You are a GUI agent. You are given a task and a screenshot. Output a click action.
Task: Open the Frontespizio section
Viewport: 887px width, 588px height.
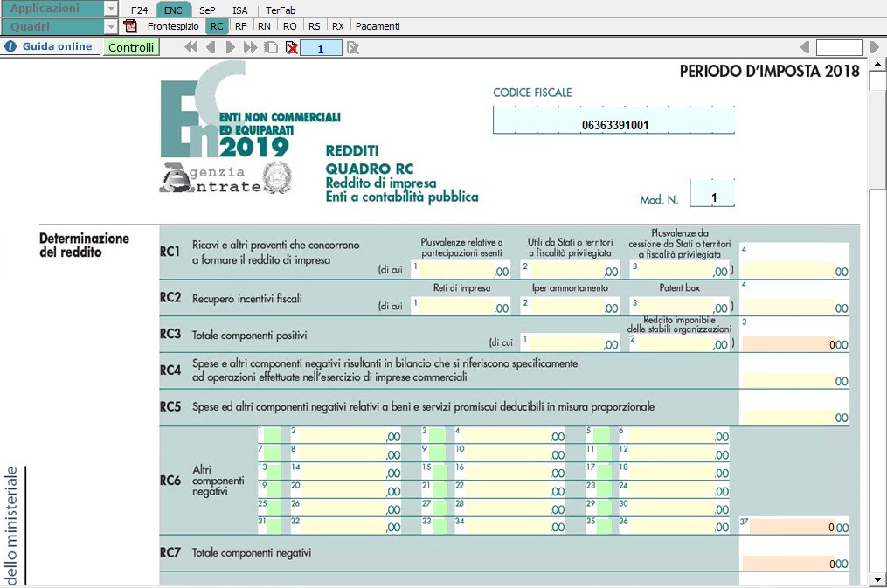click(x=173, y=26)
